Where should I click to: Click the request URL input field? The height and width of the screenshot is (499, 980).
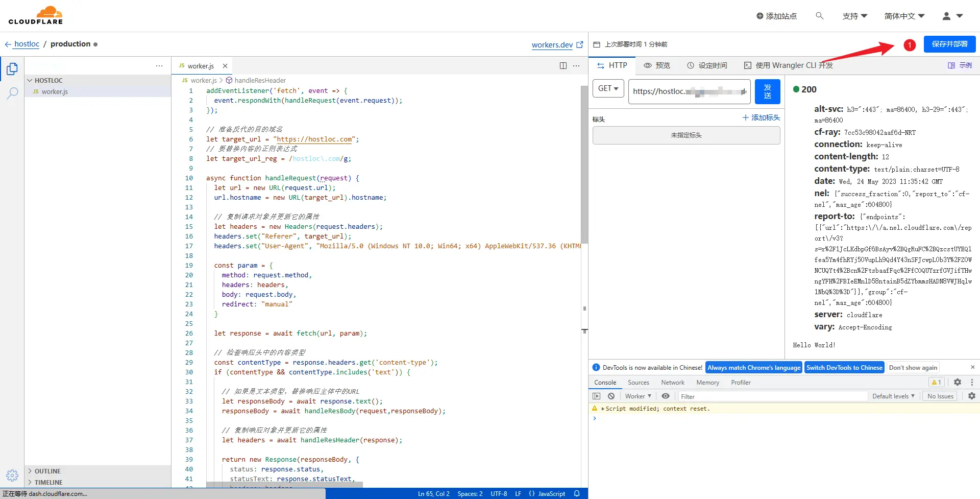click(689, 91)
